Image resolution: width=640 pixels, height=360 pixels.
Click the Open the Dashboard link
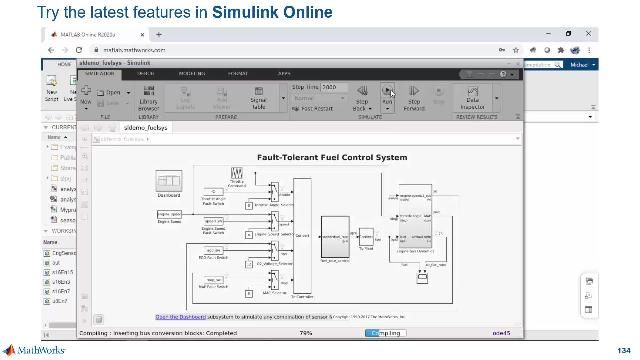[x=180, y=317]
